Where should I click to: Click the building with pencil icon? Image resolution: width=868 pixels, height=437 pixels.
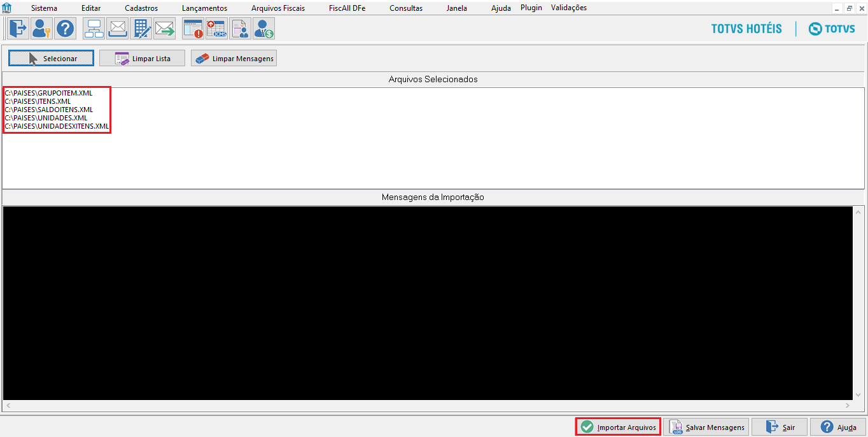141,28
